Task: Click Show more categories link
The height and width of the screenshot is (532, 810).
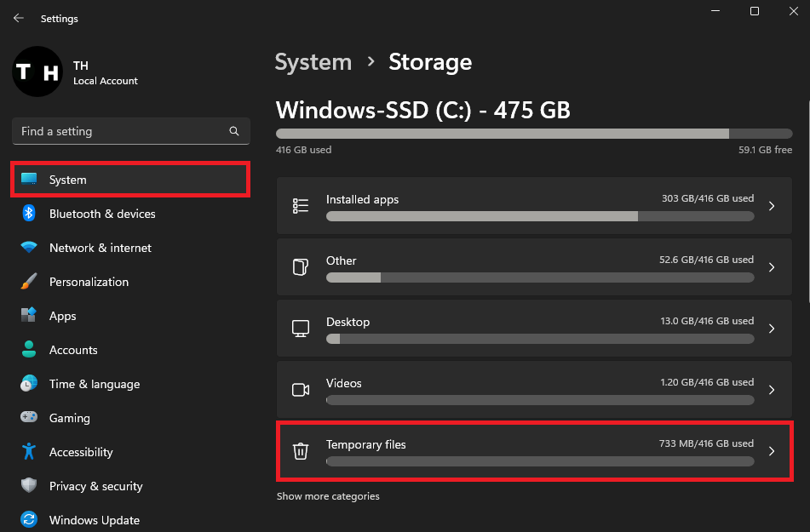Action: point(328,496)
